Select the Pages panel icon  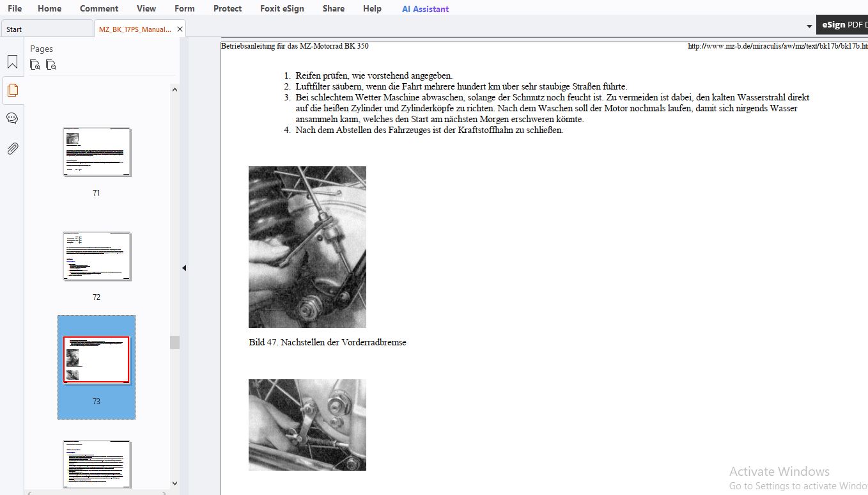(12, 90)
